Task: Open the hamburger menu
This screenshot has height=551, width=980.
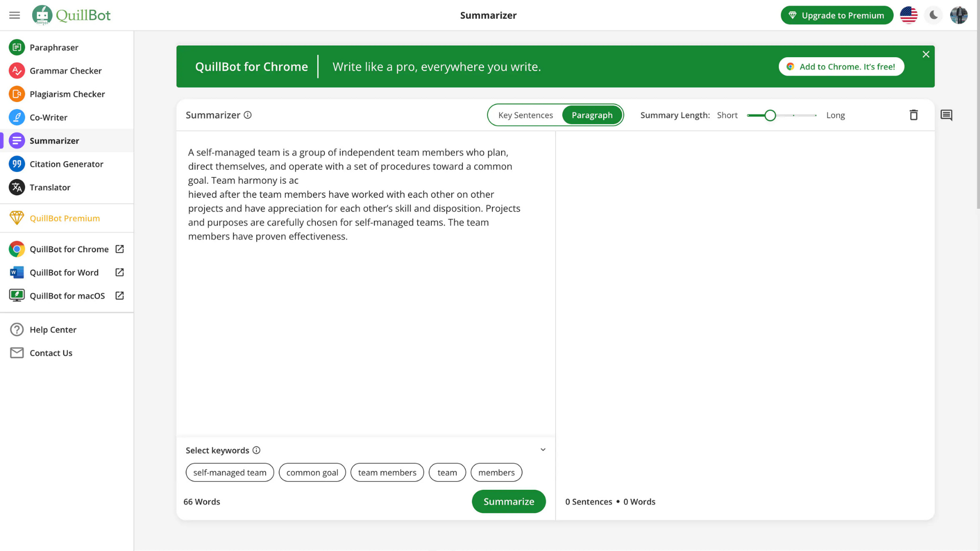Action: (14, 15)
